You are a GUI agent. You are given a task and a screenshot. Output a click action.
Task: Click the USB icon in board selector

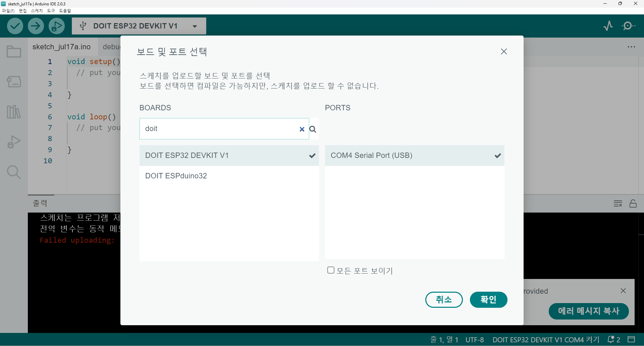click(x=83, y=26)
